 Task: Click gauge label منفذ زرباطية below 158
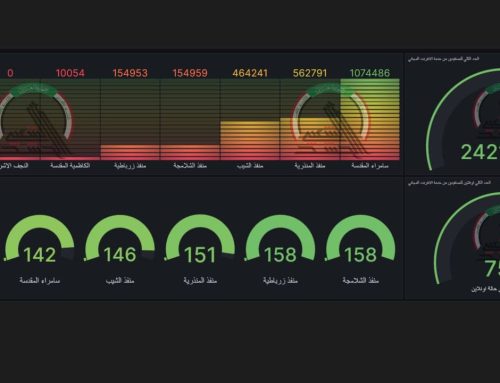pos(280,281)
